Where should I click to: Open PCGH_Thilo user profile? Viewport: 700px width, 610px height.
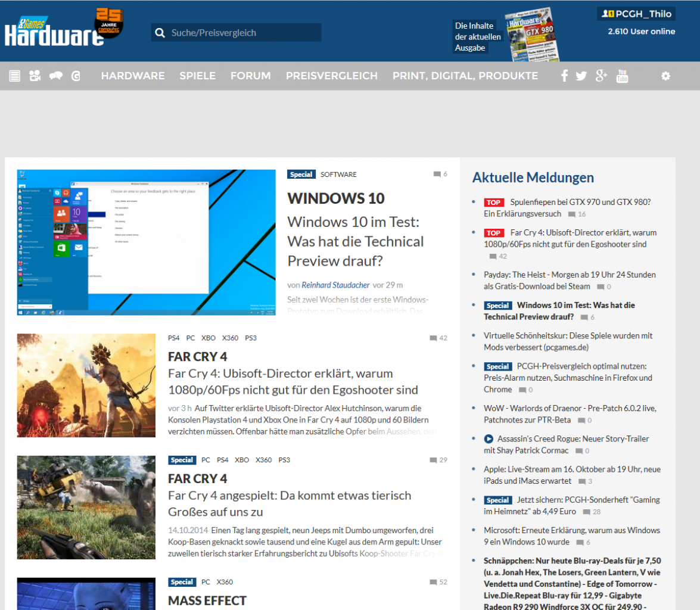pyautogui.click(x=643, y=14)
